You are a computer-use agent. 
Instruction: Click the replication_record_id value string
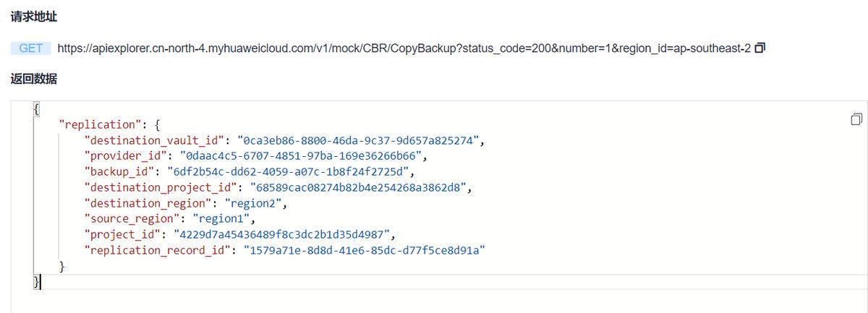tap(363, 250)
